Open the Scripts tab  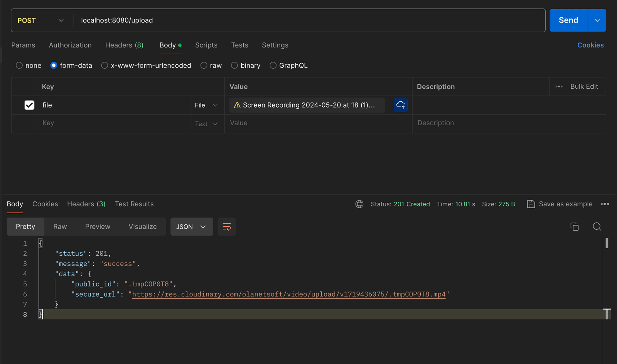pyautogui.click(x=206, y=45)
